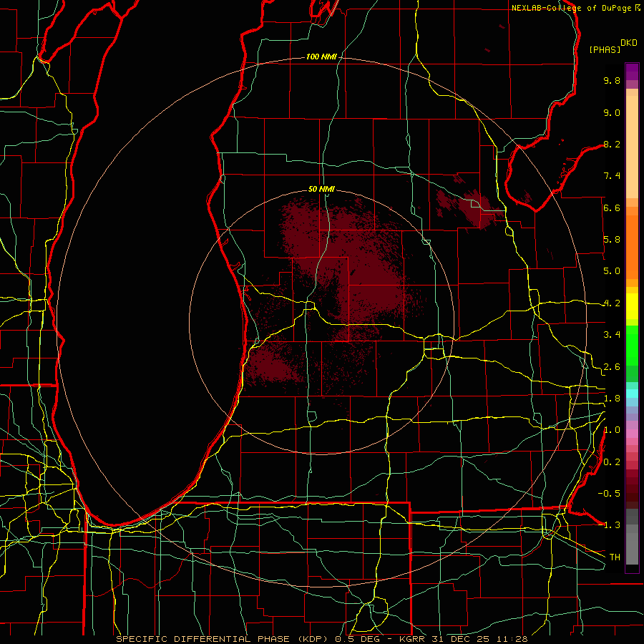
Task: Click the 31 DEC 25 date text
Action: click(x=459, y=639)
